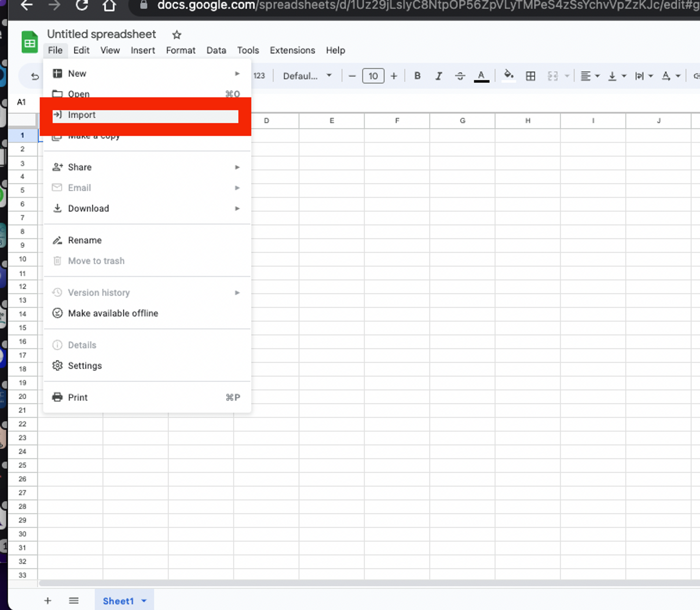Apply strikethrough formatting
Screen dimensions: 700x610
(460, 76)
